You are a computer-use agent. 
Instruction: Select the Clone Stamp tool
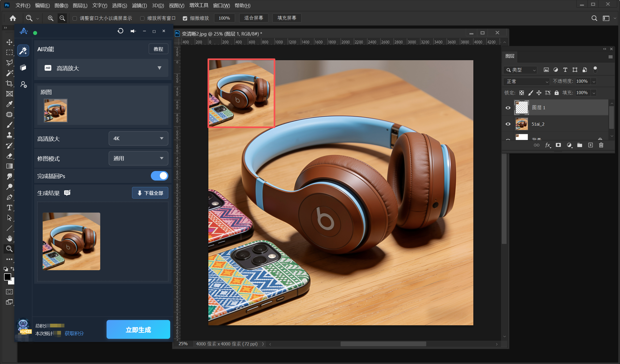[x=9, y=135]
